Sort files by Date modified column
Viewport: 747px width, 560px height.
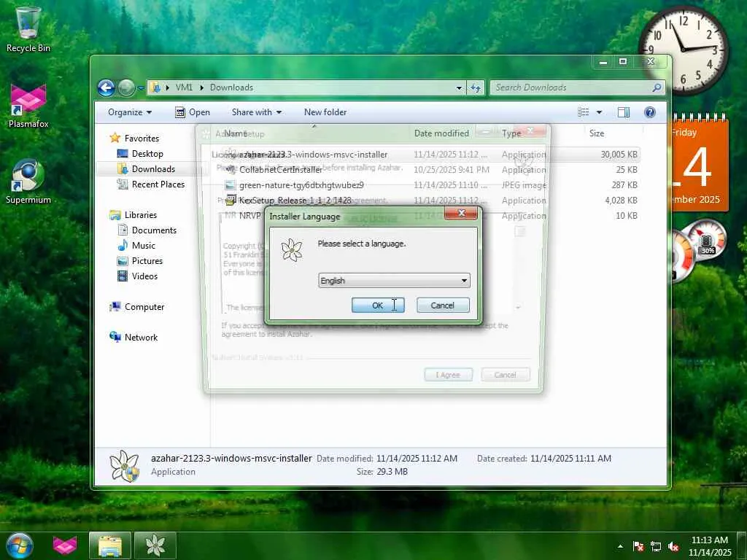point(441,133)
